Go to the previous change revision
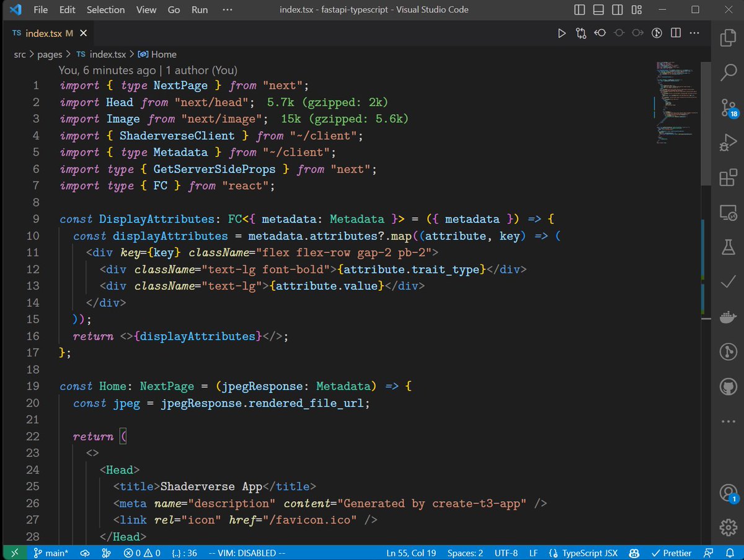744x560 pixels. pyautogui.click(x=600, y=33)
